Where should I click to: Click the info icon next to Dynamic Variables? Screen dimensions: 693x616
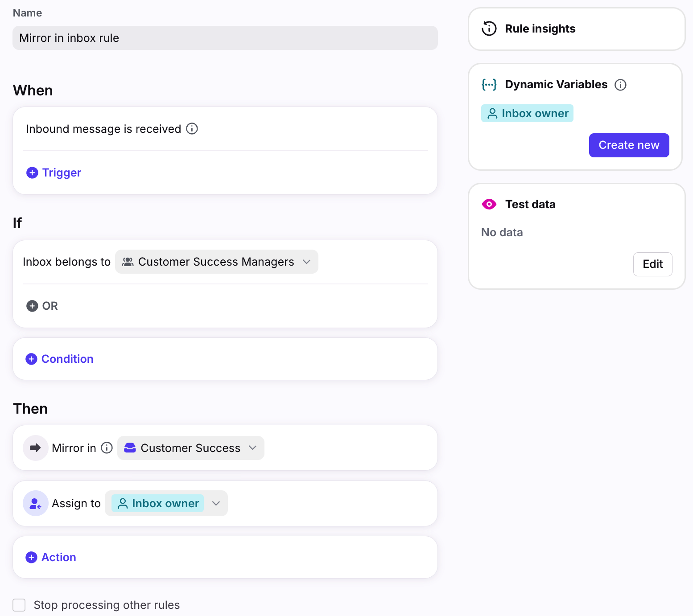(x=620, y=85)
